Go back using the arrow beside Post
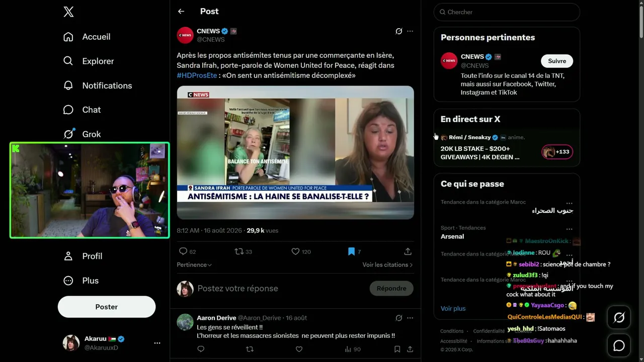 tap(181, 11)
